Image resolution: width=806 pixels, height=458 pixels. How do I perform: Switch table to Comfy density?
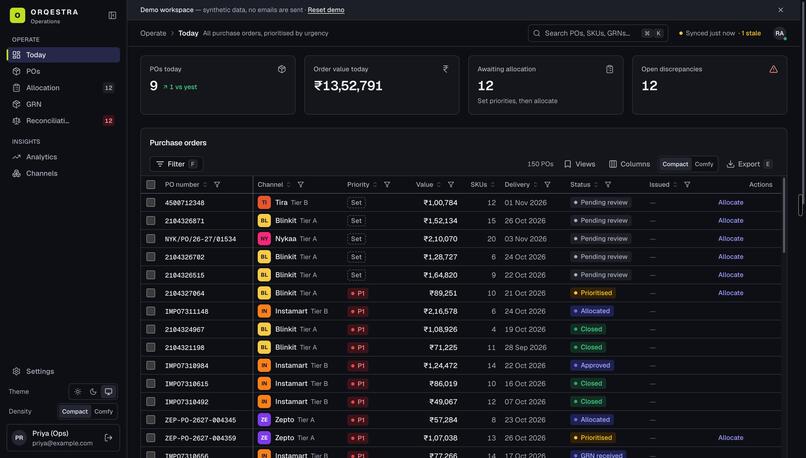[x=704, y=164]
